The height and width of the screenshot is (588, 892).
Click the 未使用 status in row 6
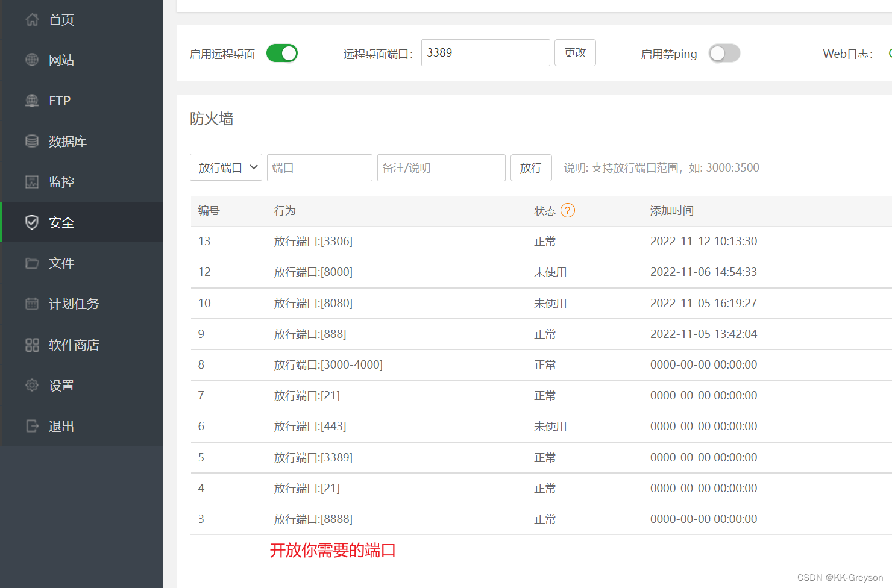pos(550,427)
